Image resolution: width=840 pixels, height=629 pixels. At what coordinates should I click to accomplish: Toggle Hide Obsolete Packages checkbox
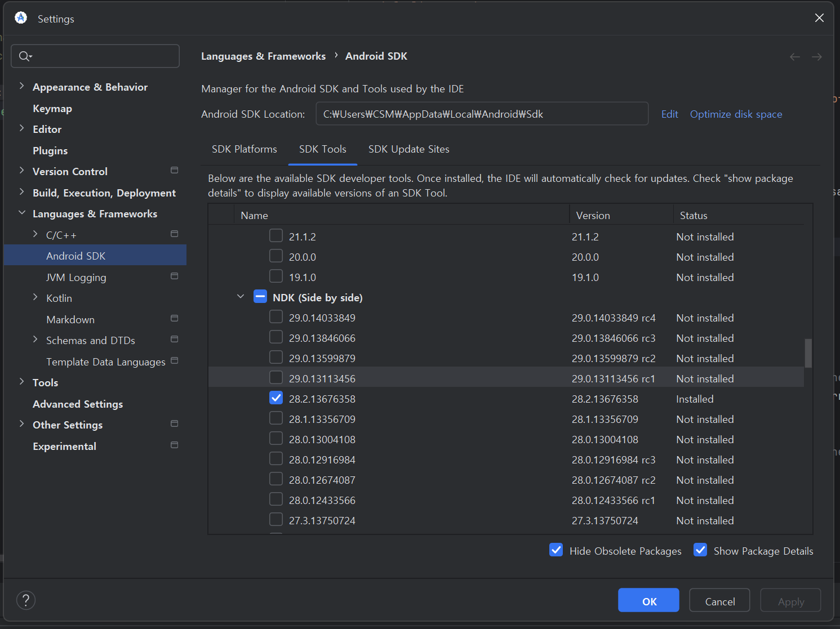(x=556, y=550)
